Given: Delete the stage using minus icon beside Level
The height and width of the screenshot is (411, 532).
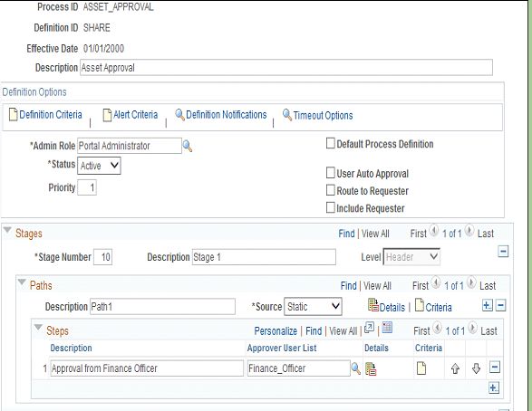Looking at the screenshot, I should 503,252.
